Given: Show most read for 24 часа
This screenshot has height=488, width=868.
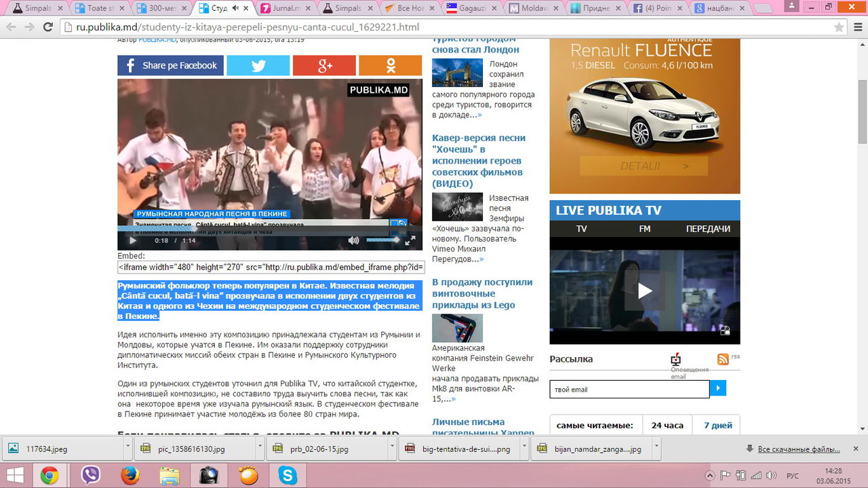Looking at the screenshot, I should [x=667, y=426].
